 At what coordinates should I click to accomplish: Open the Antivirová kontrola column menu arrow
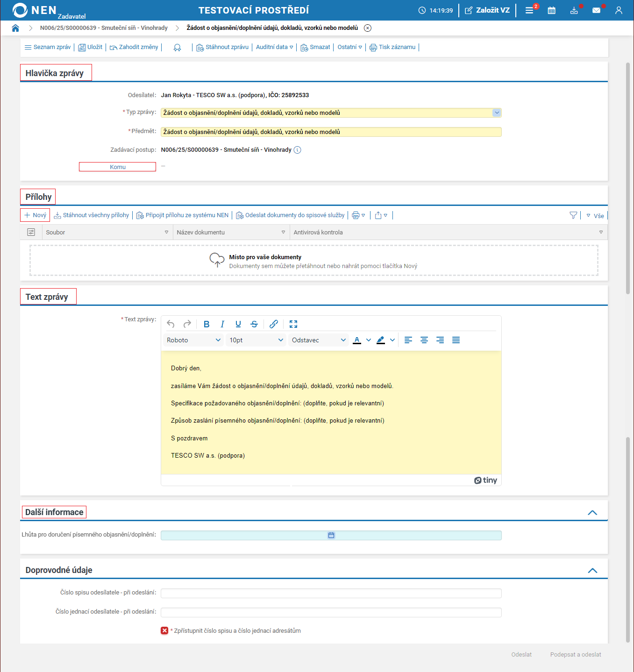(601, 232)
